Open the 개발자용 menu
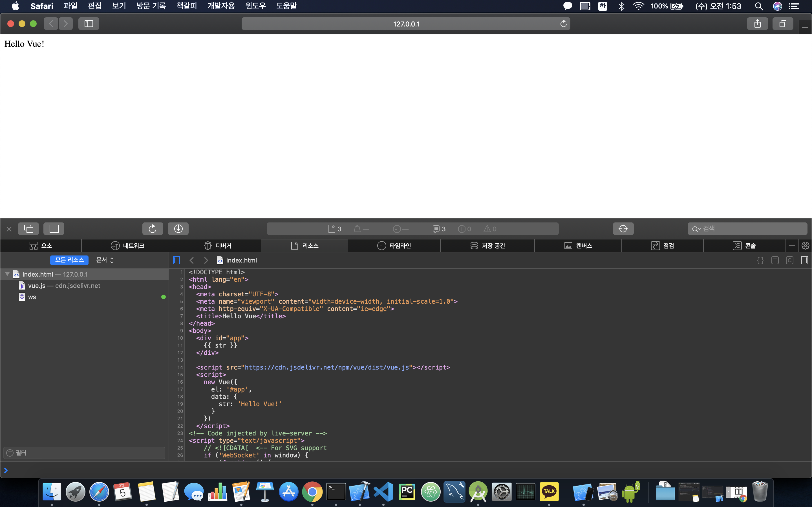This screenshot has height=507, width=812. pos(221,6)
